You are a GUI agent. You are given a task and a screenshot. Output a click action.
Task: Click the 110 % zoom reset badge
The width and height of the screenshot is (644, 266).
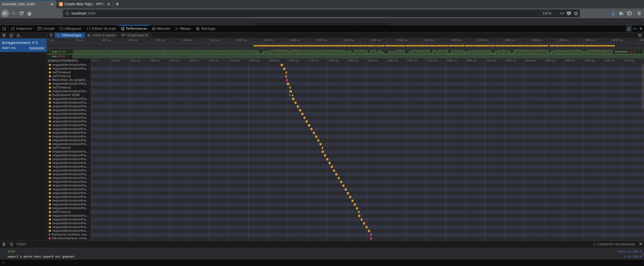(547, 13)
